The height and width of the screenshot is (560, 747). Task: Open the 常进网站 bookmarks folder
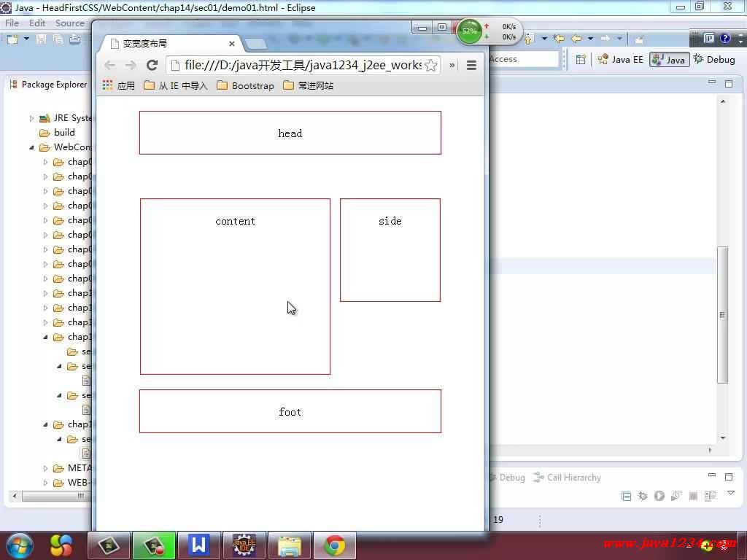coord(309,86)
